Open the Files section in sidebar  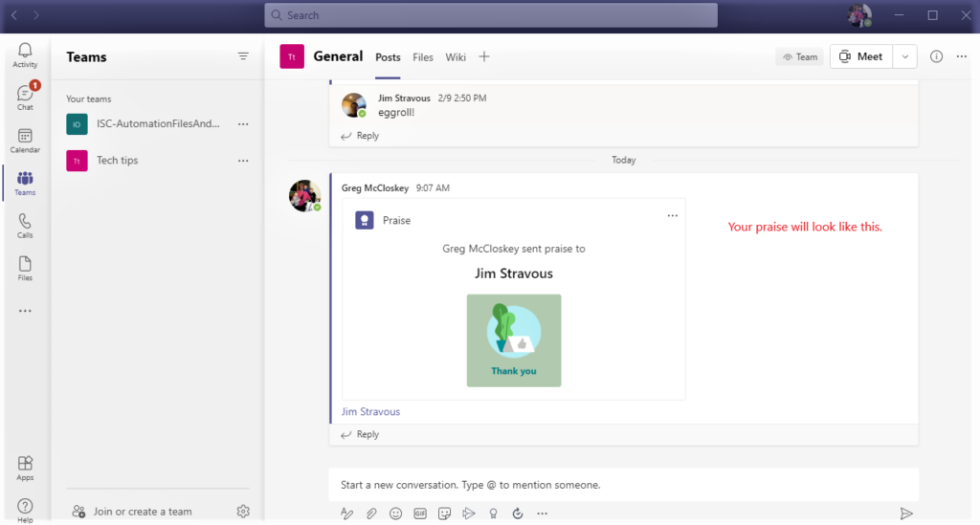pos(25,269)
